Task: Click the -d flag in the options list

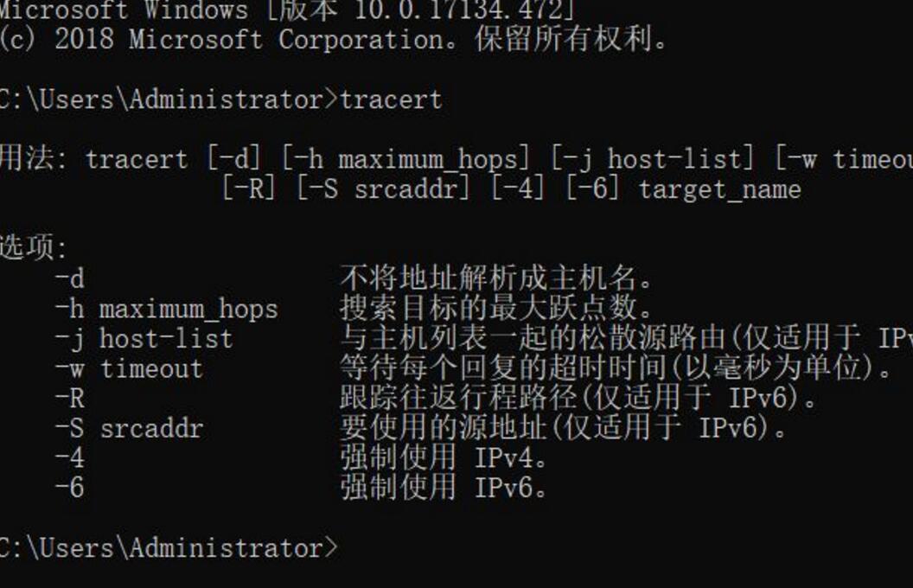Action: pos(70,278)
